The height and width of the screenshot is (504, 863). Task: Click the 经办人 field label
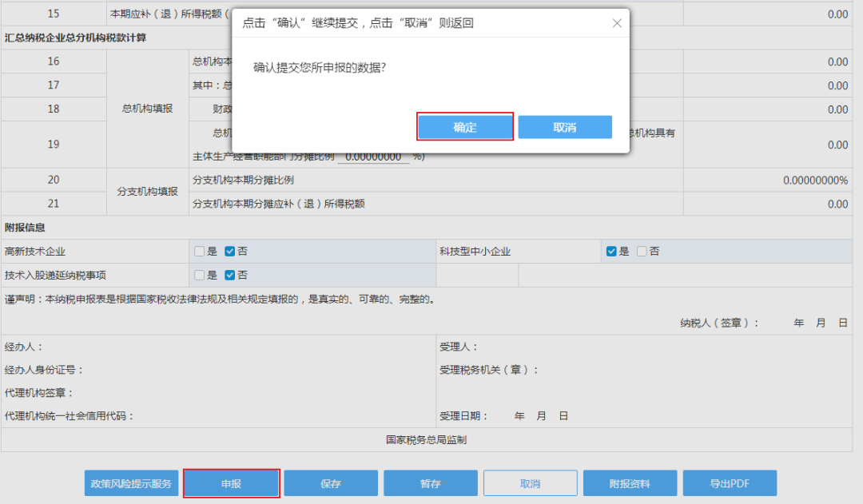(24, 347)
